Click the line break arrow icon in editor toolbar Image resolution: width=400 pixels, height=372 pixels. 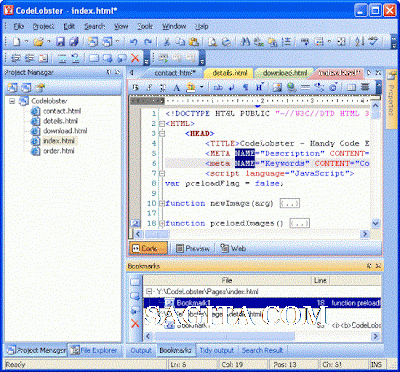point(232,88)
